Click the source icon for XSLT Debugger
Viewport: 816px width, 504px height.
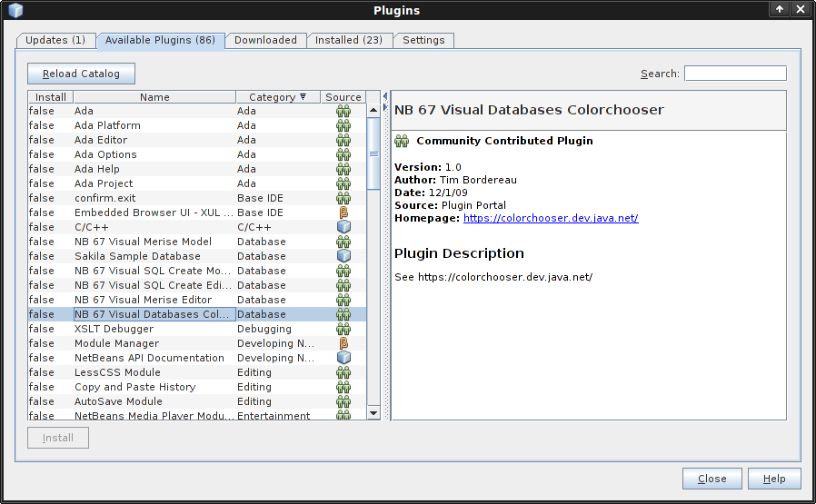343,330
